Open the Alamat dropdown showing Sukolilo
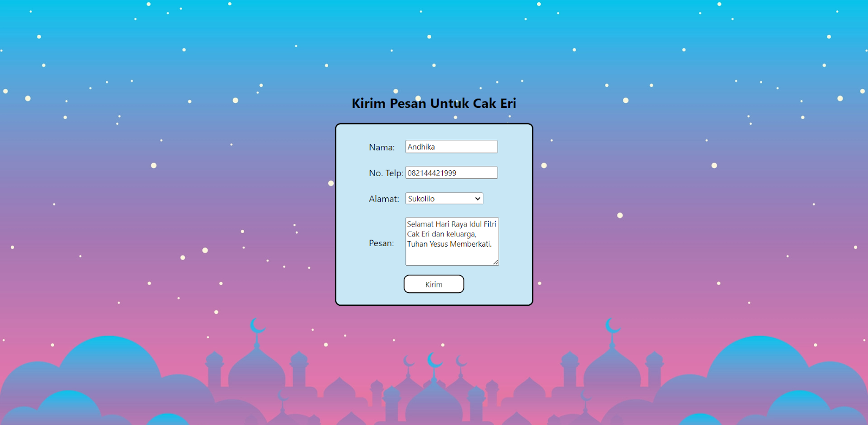The height and width of the screenshot is (425, 868). (x=444, y=199)
